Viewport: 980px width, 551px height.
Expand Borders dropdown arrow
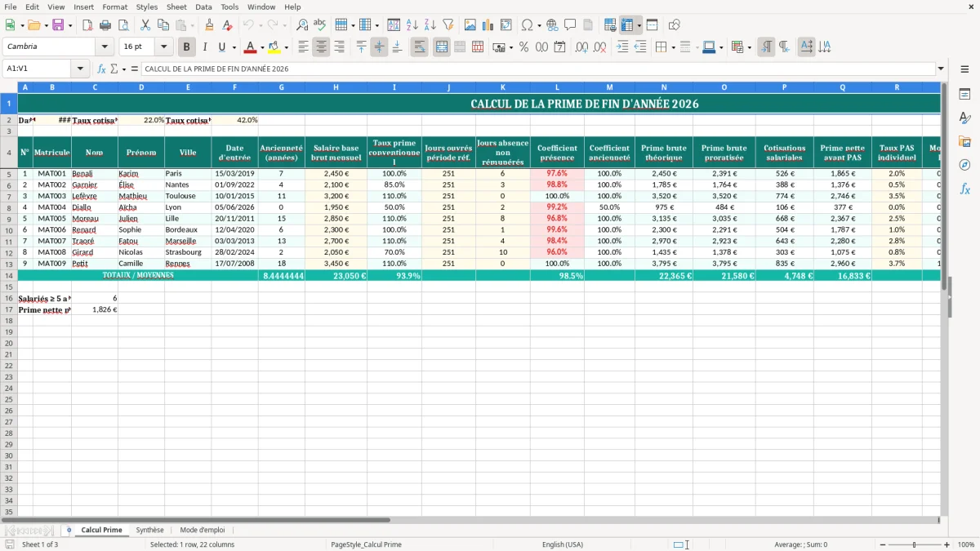pos(674,47)
